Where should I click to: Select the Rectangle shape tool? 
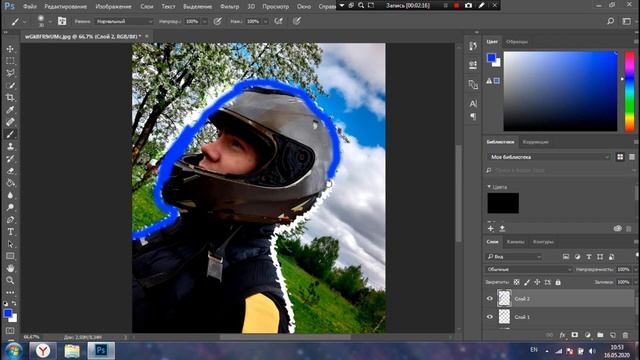10,256
